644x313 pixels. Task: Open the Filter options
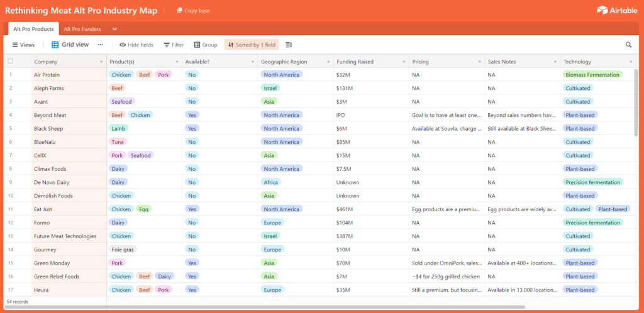click(174, 45)
